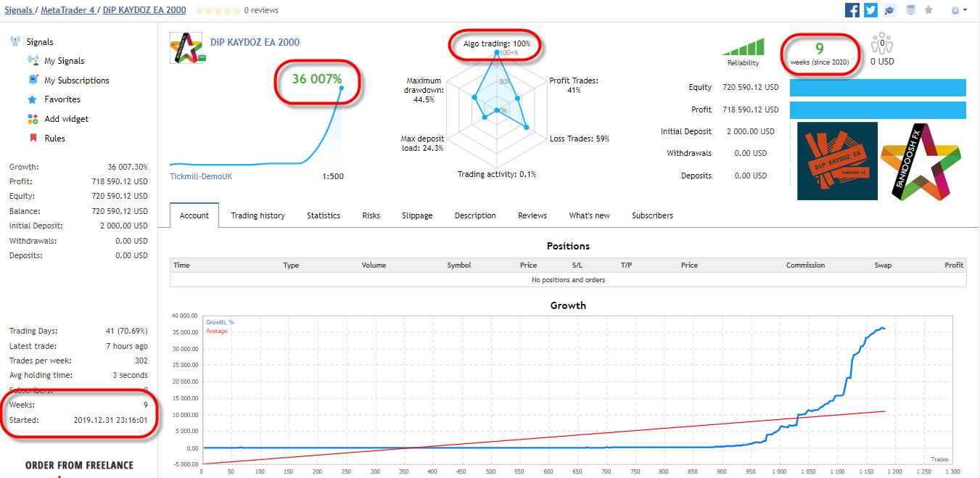Image resolution: width=980 pixels, height=478 pixels.
Task: Click the My Signals icon
Action: tap(33, 61)
